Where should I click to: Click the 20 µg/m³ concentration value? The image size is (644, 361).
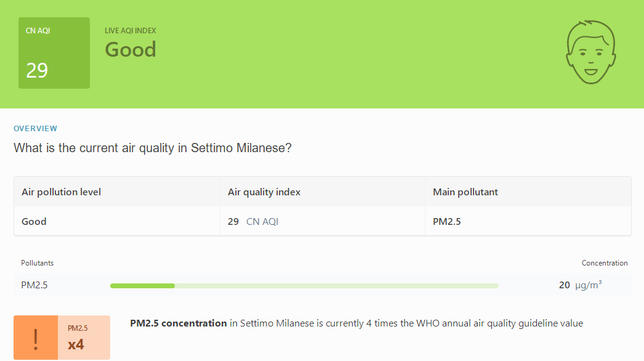tap(581, 285)
